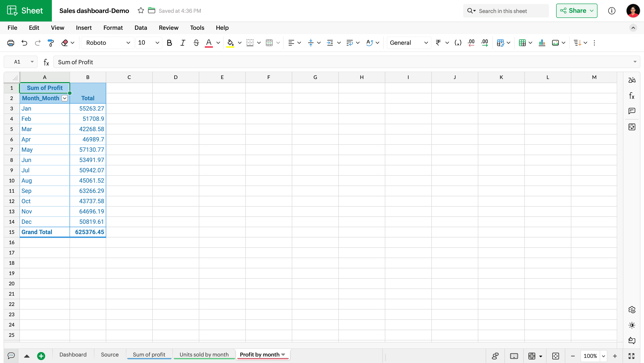
Task: Open the Month_Month filter dropdown
Action: (x=64, y=98)
